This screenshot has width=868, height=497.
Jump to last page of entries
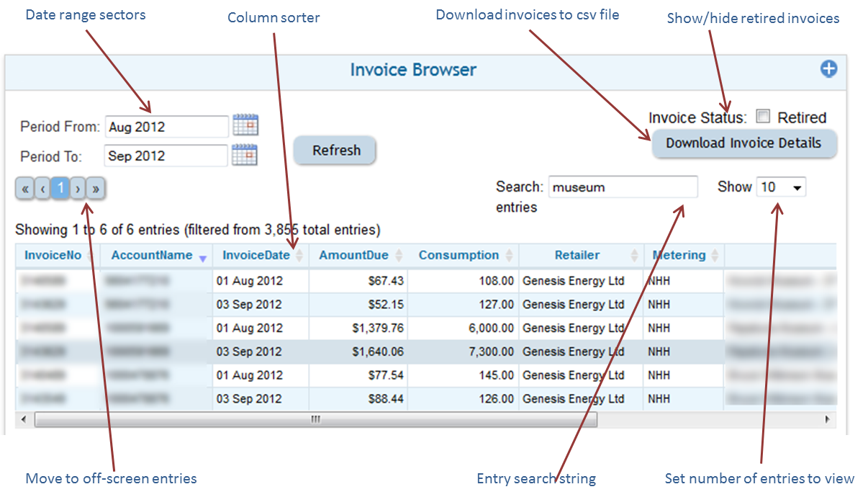point(96,189)
